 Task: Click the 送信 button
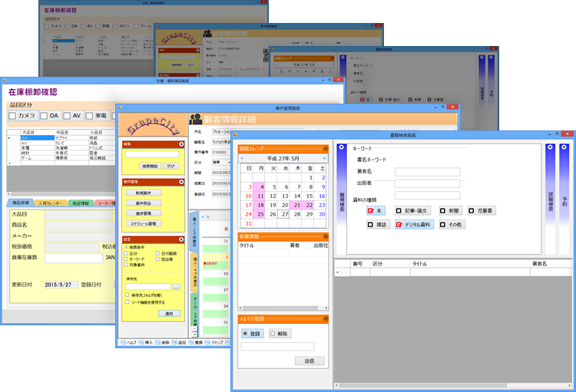click(310, 361)
